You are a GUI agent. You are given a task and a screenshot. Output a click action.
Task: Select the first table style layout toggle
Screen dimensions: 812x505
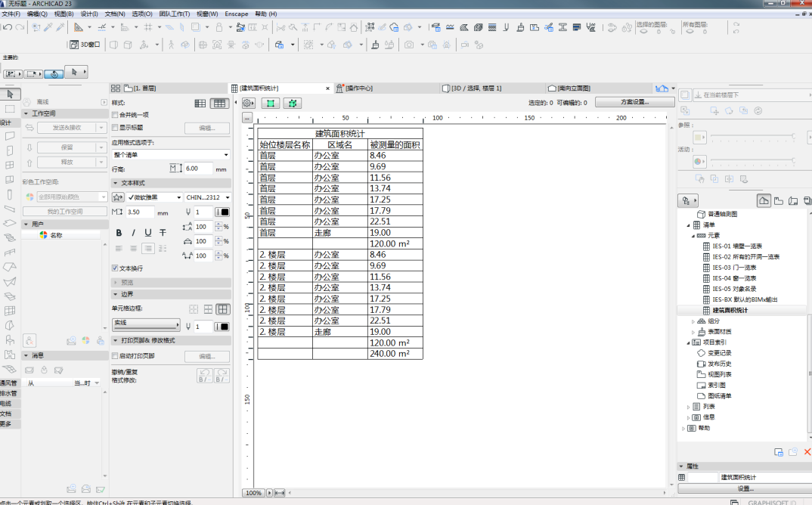[200, 103]
